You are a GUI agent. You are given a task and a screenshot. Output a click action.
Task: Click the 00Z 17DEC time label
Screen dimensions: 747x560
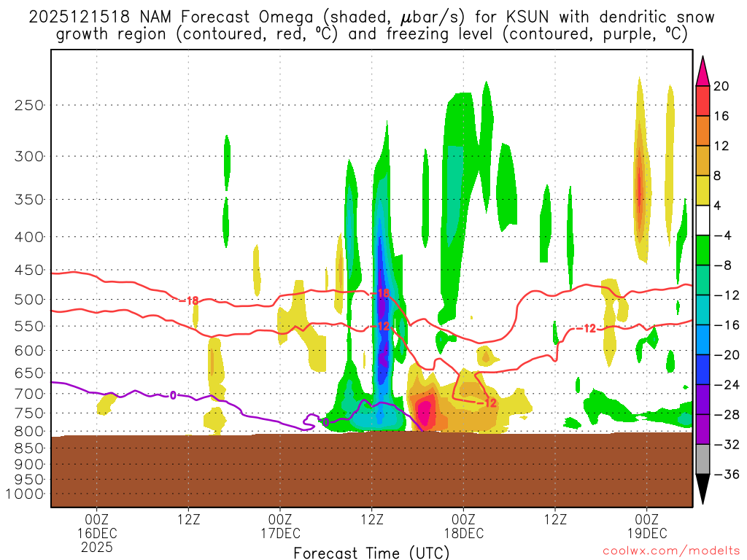280,526
